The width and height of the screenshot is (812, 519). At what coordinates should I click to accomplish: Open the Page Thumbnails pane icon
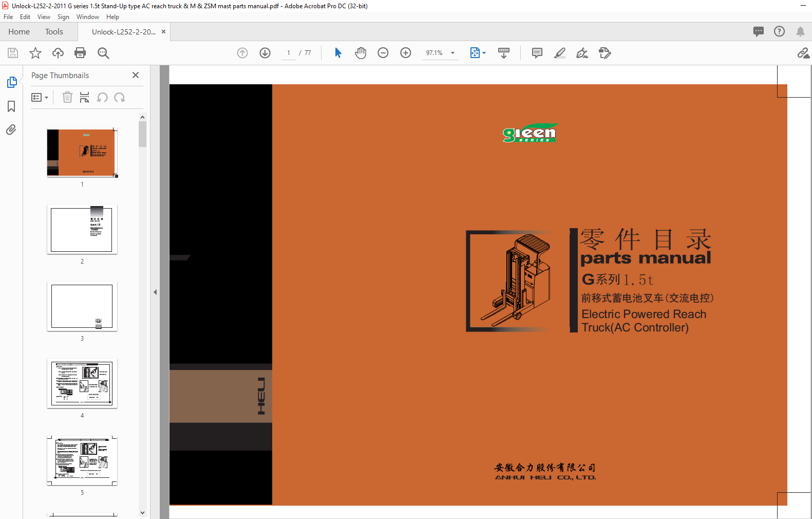(x=12, y=82)
